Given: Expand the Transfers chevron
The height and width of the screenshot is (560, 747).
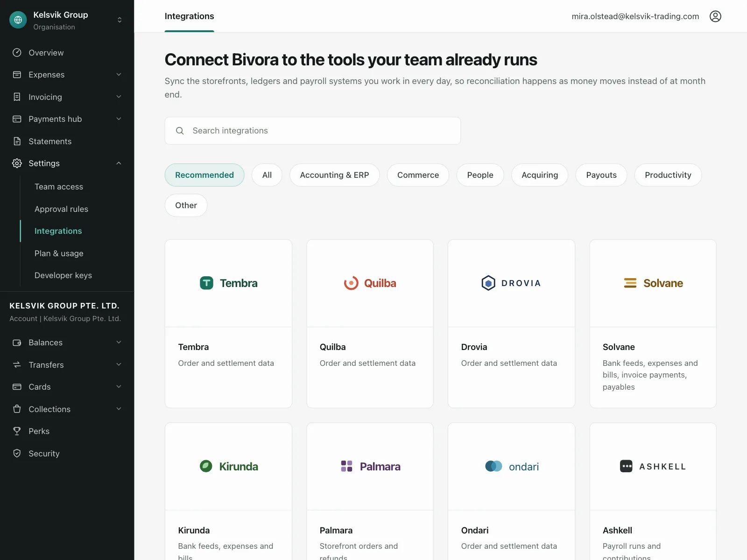Looking at the screenshot, I should click(x=119, y=365).
